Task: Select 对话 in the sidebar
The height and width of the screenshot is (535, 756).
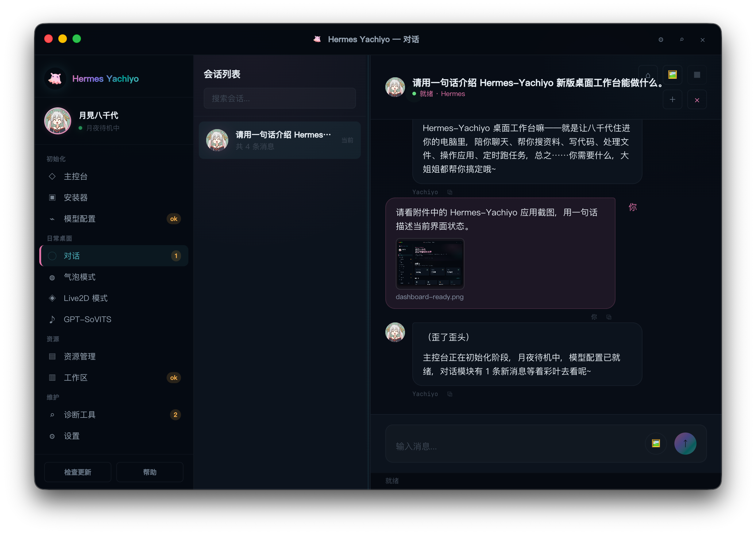Action: (114, 256)
